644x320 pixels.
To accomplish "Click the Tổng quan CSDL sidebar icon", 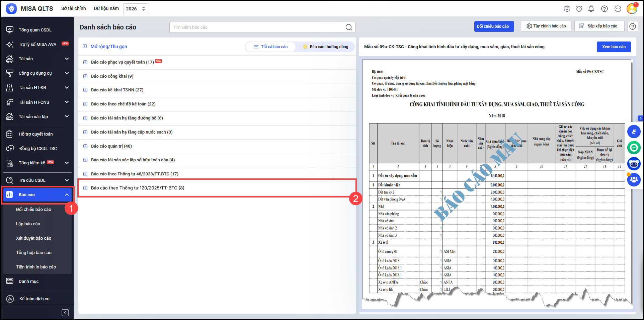I will click(10, 30).
